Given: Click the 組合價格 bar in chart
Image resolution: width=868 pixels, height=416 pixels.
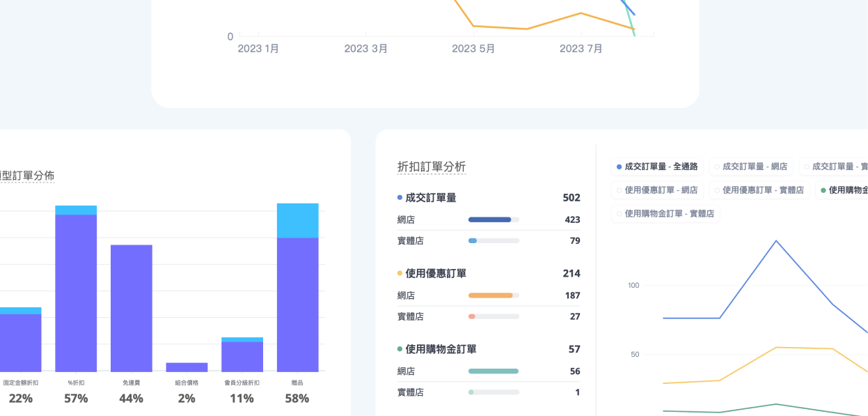Looking at the screenshot, I should [187, 367].
